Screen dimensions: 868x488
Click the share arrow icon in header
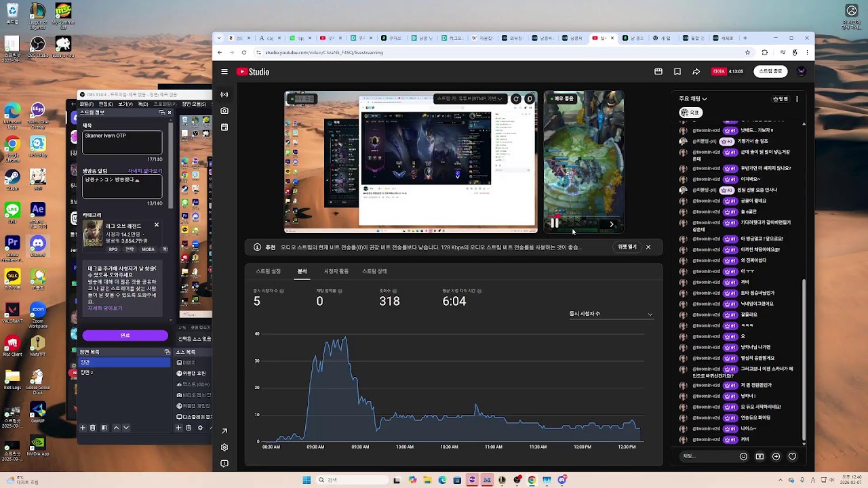pos(696,71)
